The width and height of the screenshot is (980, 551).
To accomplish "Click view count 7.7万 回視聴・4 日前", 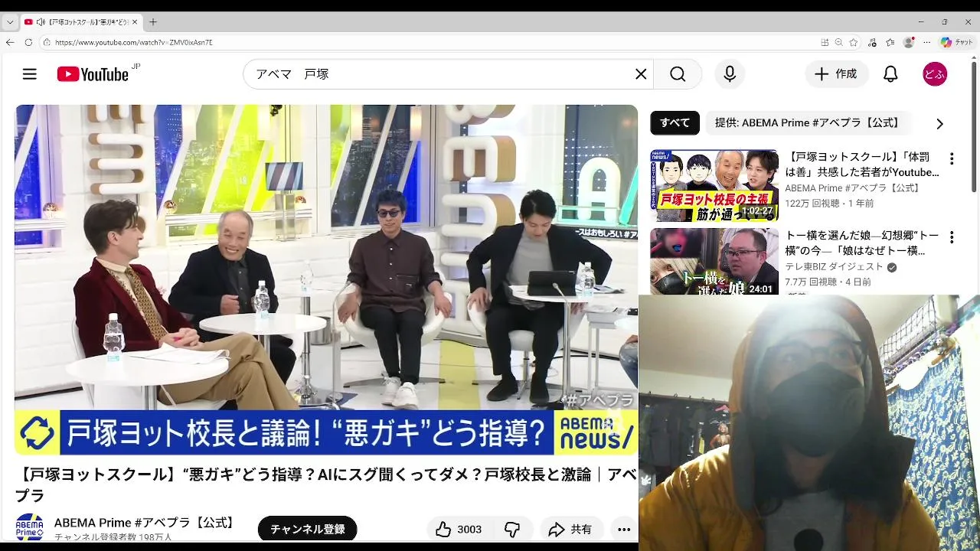I will coord(828,282).
